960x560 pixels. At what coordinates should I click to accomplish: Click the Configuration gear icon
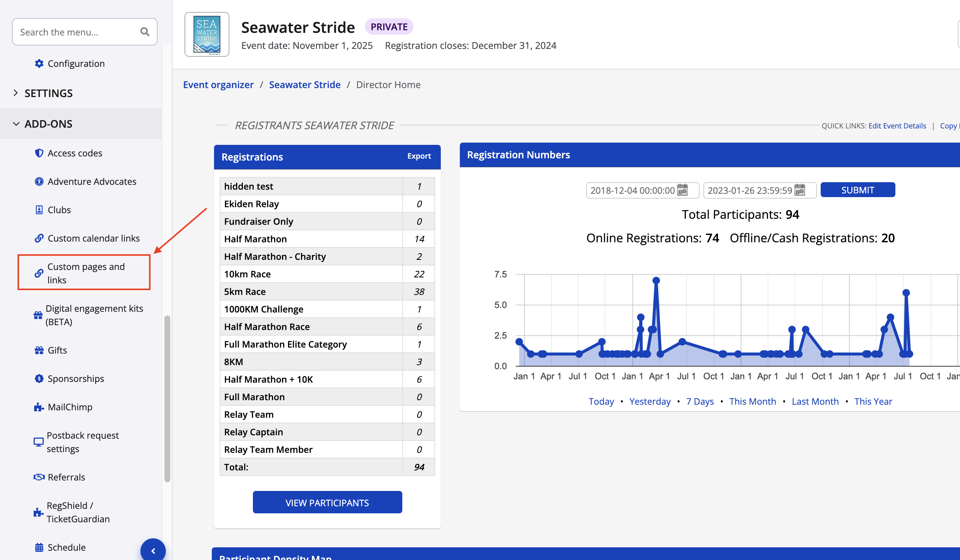(39, 63)
